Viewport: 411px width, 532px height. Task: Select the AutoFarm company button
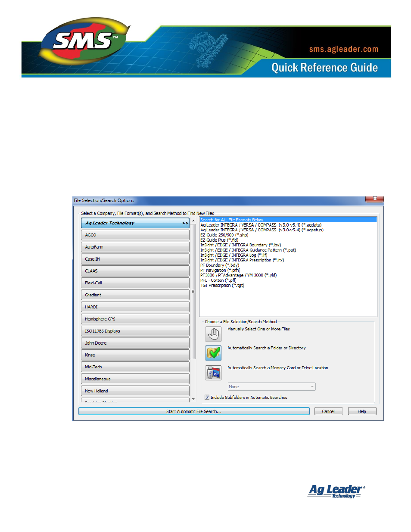135,247
